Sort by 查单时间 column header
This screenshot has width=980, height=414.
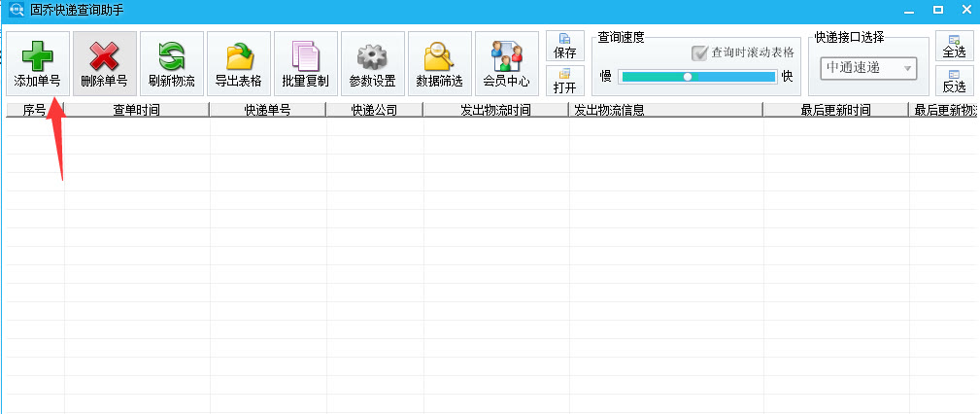(137, 110)
